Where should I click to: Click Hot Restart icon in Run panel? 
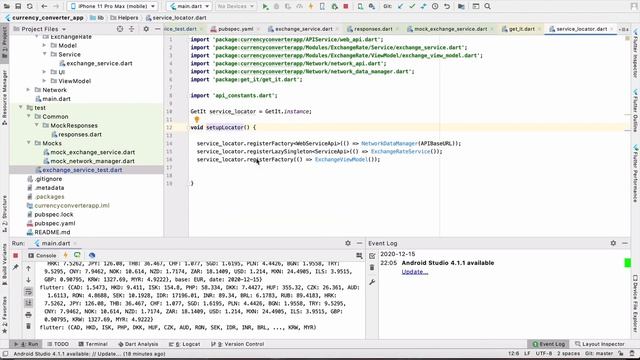pyautogui.click(x=77, y=255)
